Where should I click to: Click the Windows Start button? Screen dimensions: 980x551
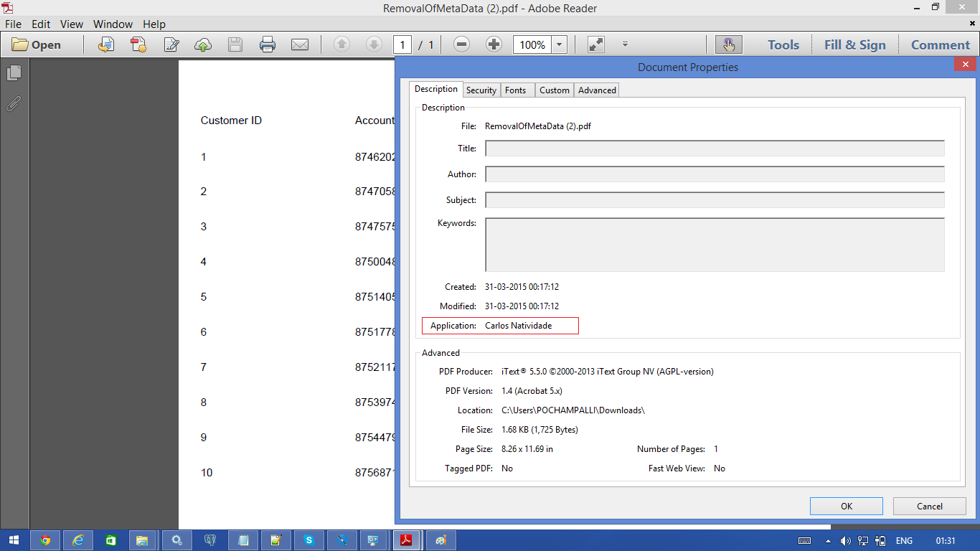click(x=13, y=540)
